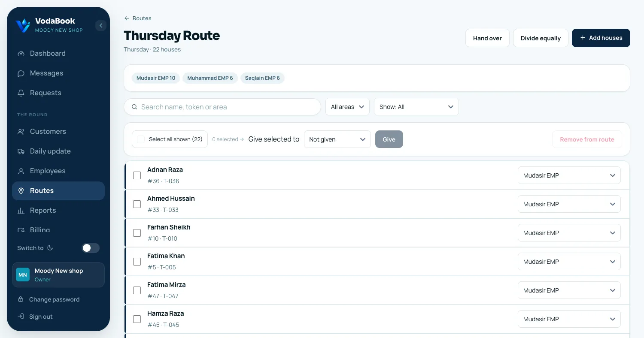Select Farhan Sheikh's checkbox
The height and width of the screenshot is (338, 644).
tap(137, 233)
